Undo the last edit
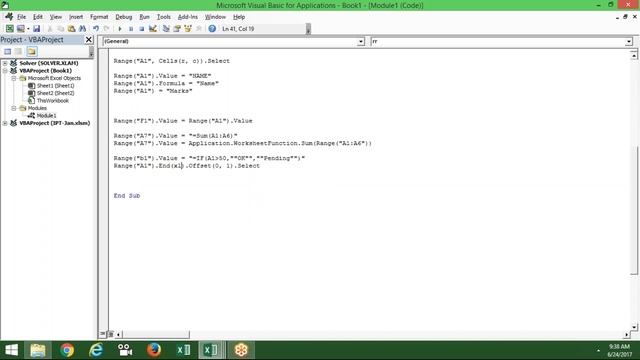The height and width of the screenshot is (360, 640). click(x=96, y=29)
